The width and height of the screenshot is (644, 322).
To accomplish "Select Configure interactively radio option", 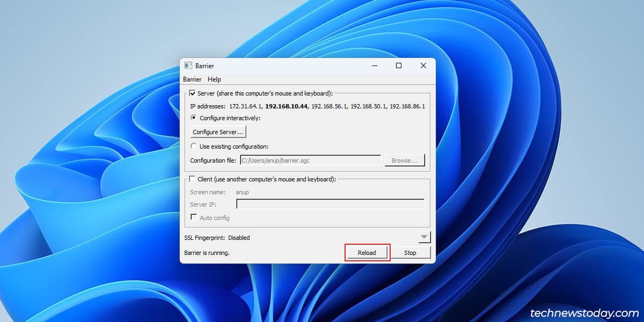I will click(x=194, y=118).
